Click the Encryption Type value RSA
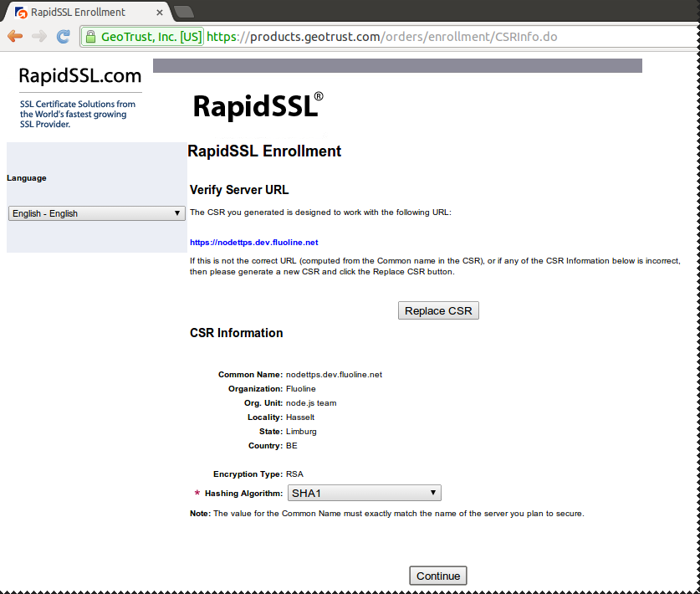 click(294, 474)
